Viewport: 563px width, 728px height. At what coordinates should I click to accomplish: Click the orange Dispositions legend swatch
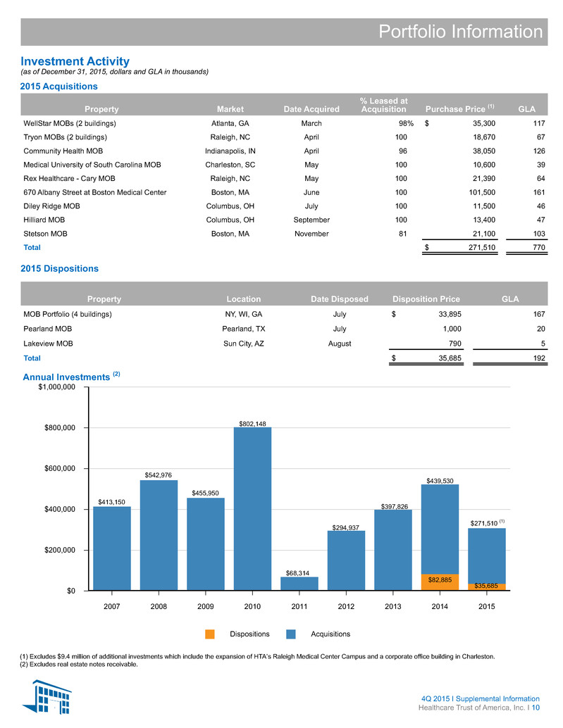pyautogui.click(x=210, y=634)
